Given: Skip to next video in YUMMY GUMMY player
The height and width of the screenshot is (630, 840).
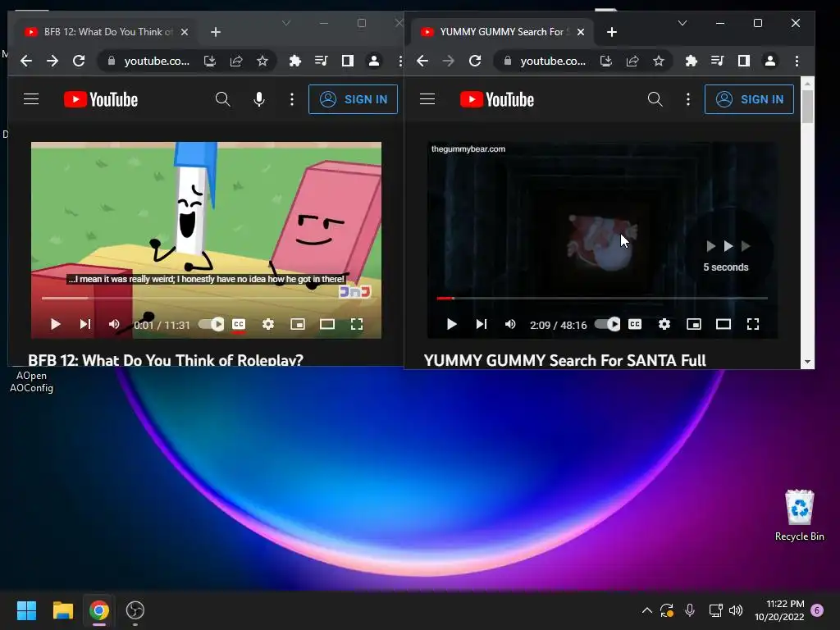Looking at the screenshot, I should coord(482,324).
